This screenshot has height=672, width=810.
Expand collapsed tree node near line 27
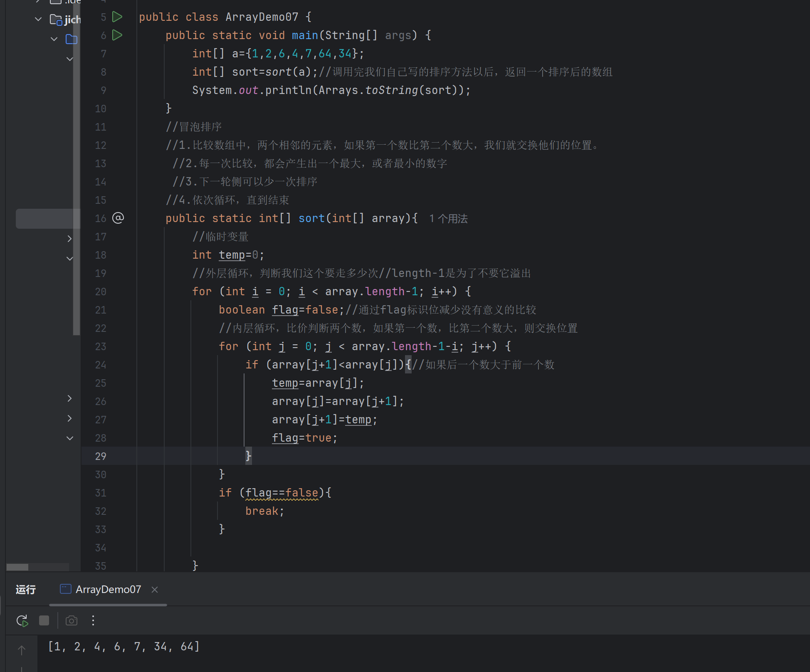69,418
